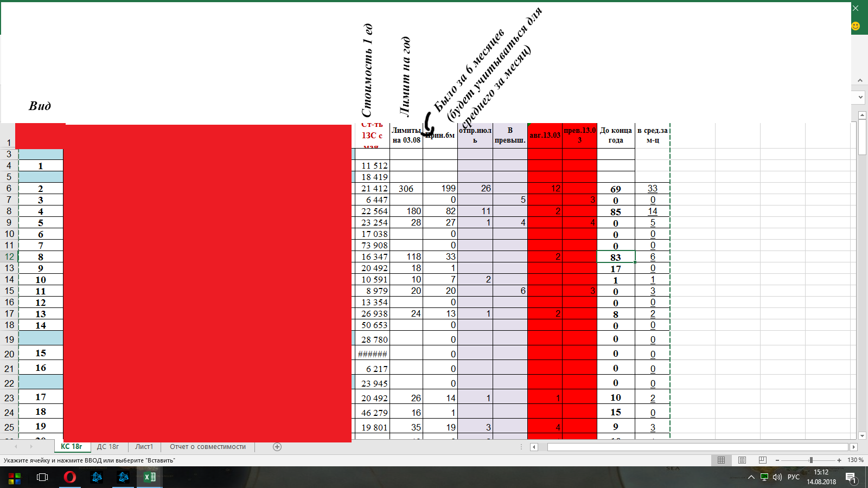This screenshot has width=868, height=488.
Task: Click the underlined value 14
Action: pos(653,211)
